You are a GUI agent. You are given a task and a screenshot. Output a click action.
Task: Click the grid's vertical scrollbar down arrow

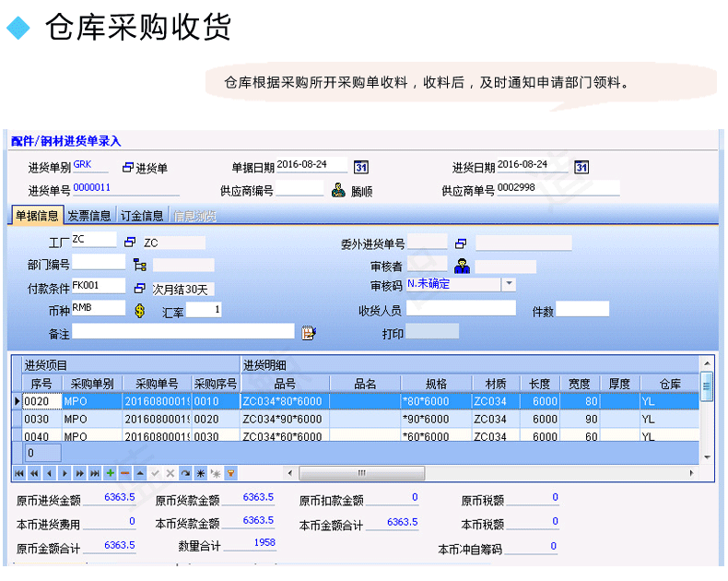click(x=707, y=457)
